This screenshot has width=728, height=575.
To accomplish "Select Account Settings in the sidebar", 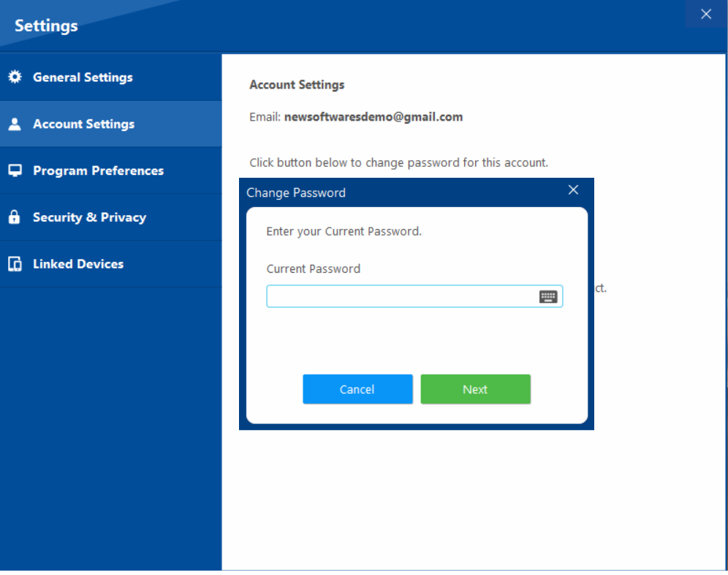I will click(84, 124).
